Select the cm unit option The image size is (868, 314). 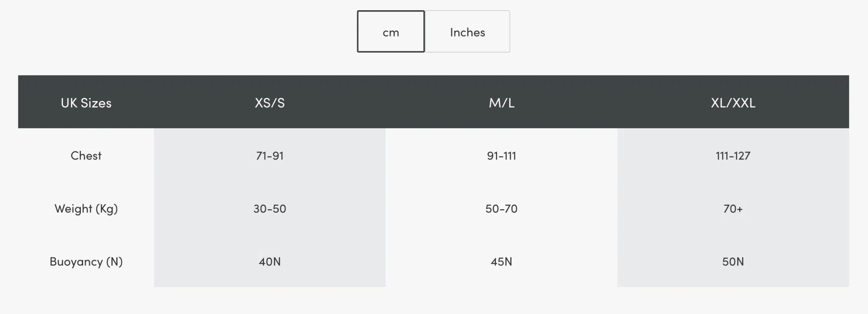pyautogui.click(x=391, y=32)
